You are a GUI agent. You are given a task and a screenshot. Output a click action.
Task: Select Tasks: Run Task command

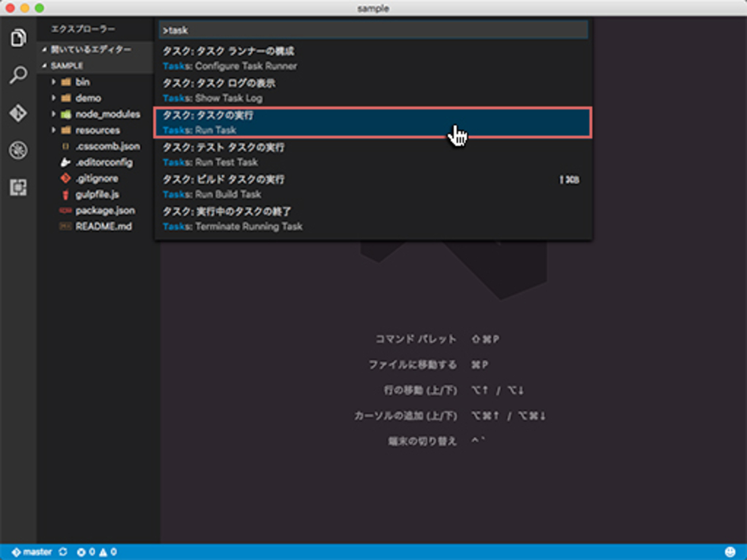click(372, 122)
